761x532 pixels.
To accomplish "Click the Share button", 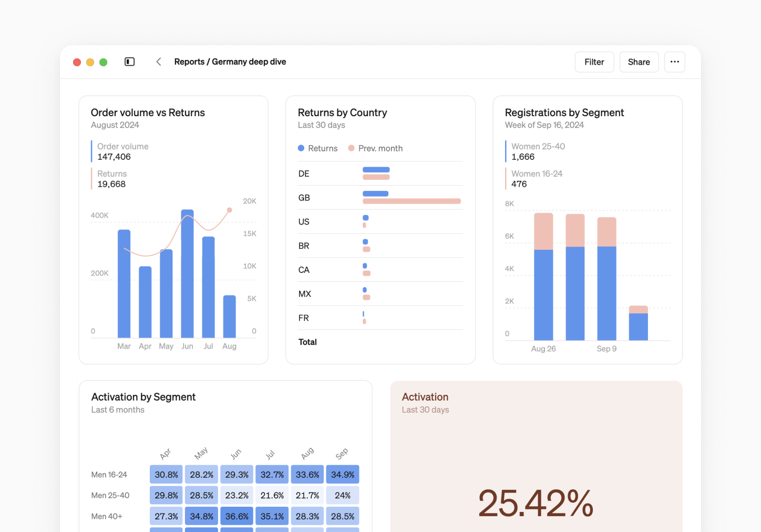I will coord(639,62).
